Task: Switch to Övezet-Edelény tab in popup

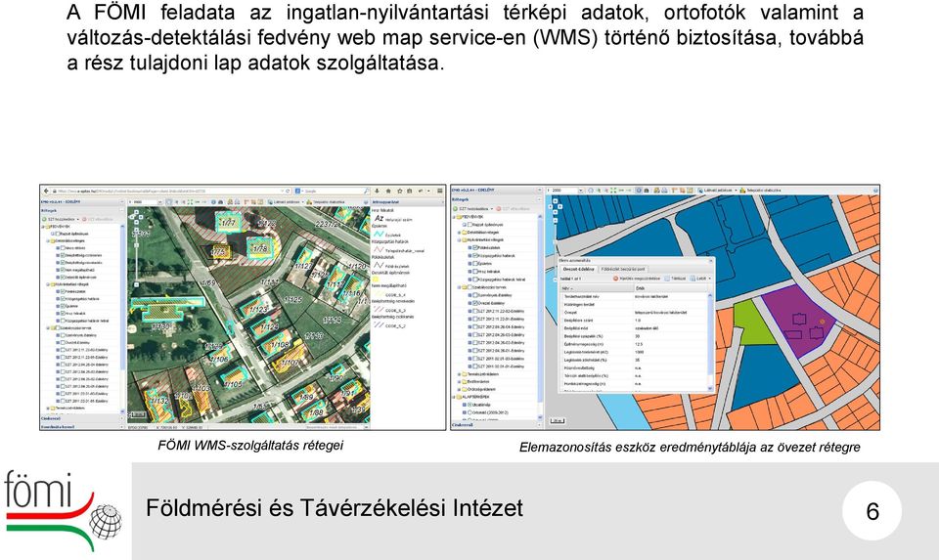Action: click(578, 269)
